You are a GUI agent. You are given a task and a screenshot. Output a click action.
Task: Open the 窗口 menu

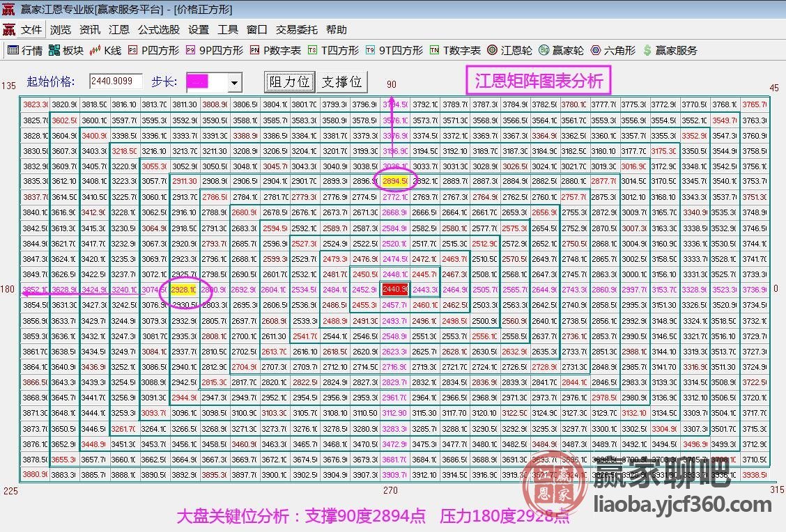point(256,29)
